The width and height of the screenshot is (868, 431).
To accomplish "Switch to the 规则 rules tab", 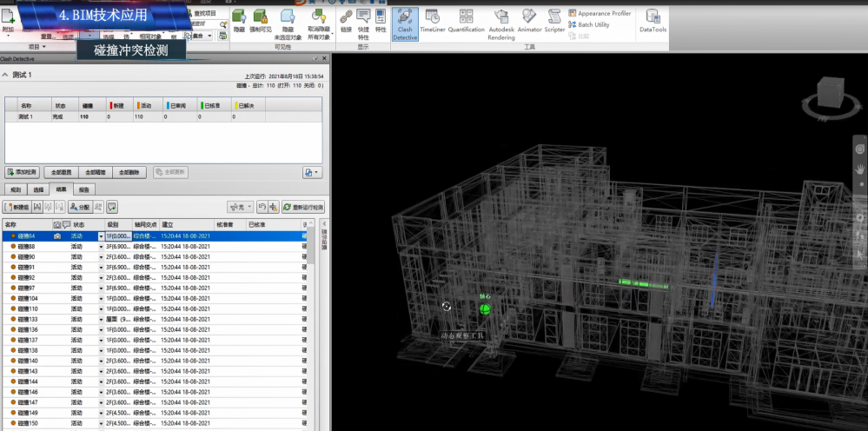I will pyautogui.click(x=15, y=189).
